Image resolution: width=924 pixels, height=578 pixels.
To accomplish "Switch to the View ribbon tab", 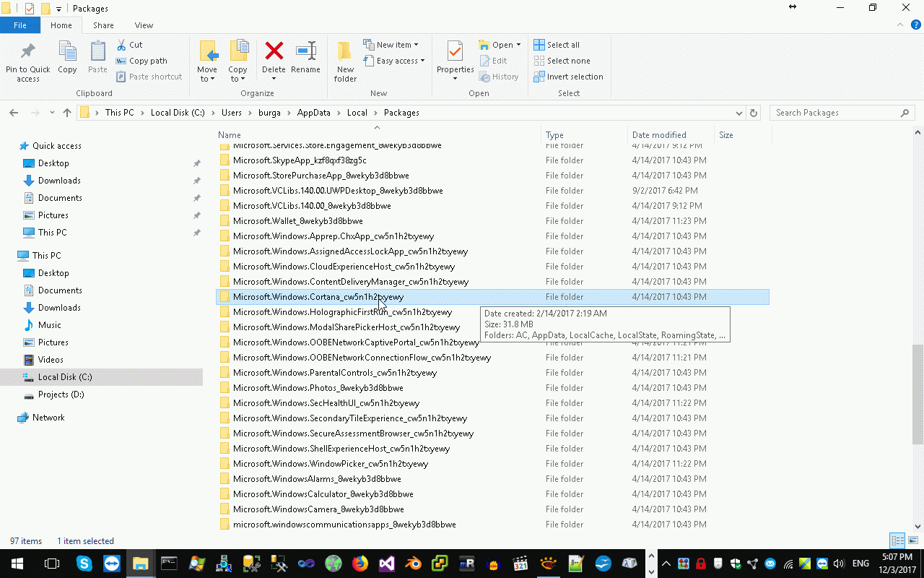I will 144,25.
